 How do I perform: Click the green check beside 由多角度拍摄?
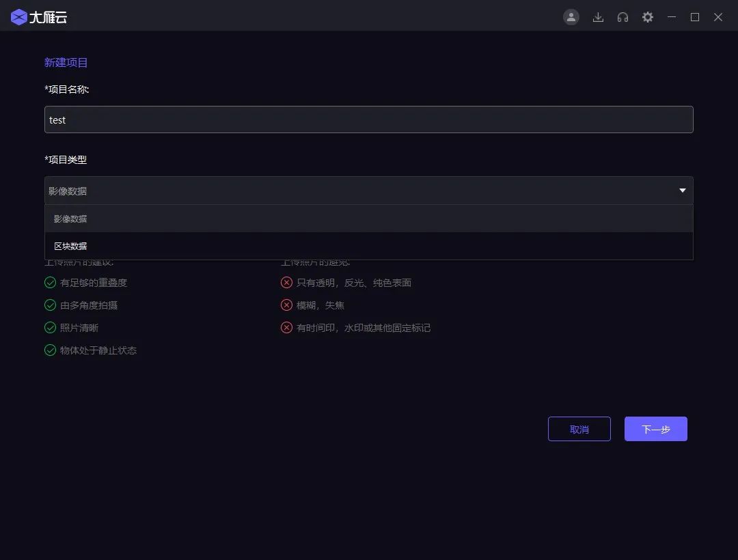50,305
